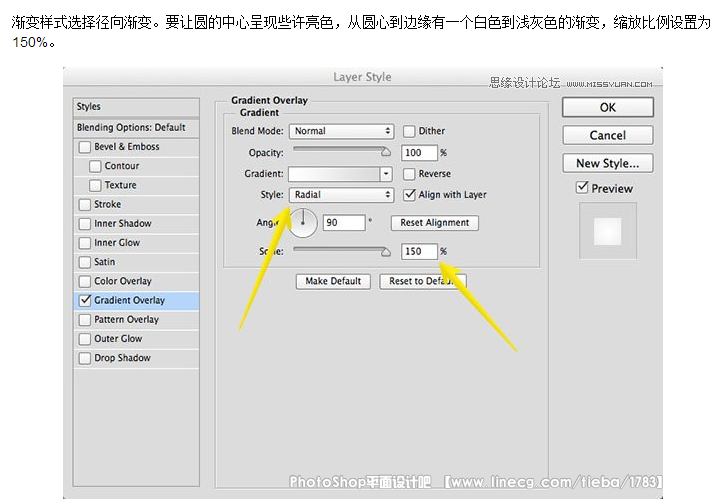Click the New Style... button
Image resolution: width=713 pixels, height=499 pixels.
tap(607, 163)
